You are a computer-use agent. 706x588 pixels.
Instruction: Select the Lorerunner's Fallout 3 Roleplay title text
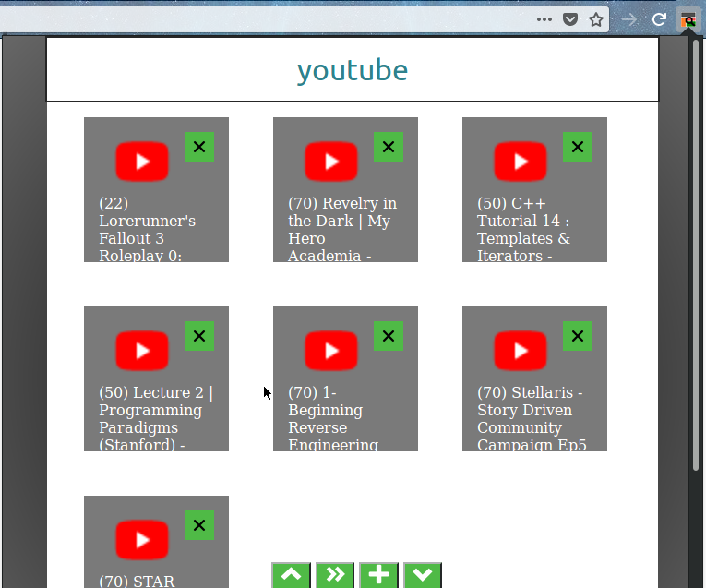coord(148,229)
